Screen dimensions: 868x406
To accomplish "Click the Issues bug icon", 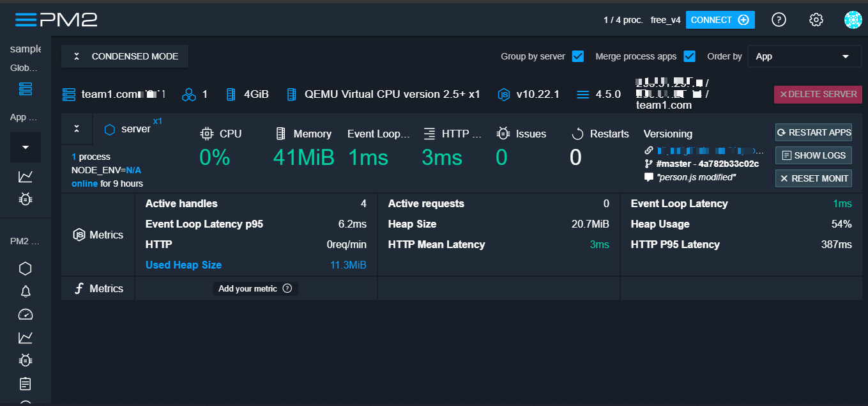I will pyautogui.click(x=503, y=134).
